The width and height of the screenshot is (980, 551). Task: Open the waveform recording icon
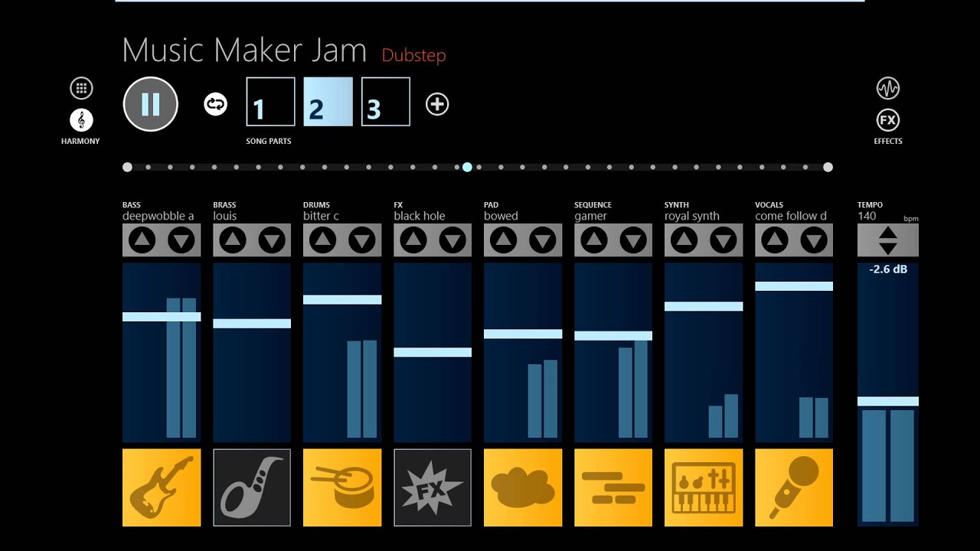coord(888,88)
